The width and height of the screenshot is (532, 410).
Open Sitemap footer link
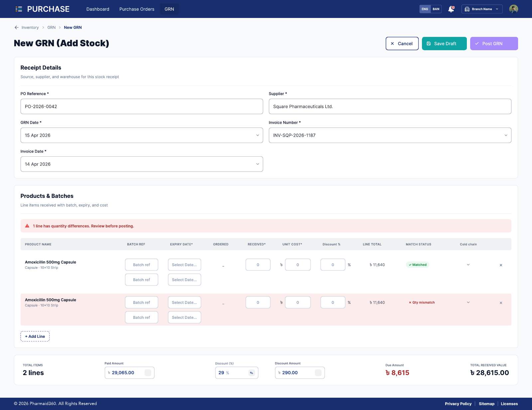tap(486, 404)
